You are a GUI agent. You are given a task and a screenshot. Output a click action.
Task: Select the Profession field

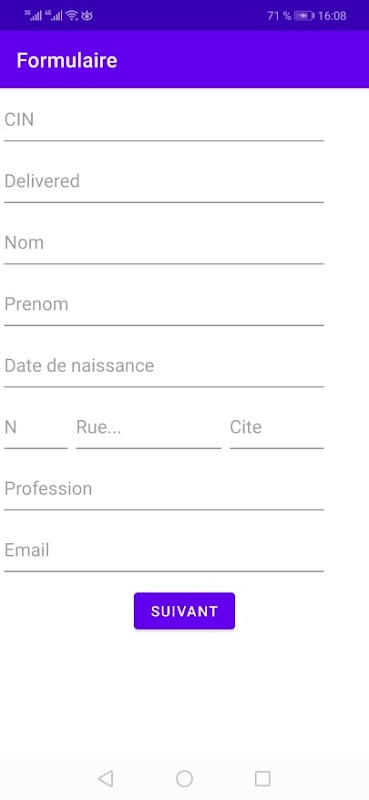(x=164, y=489)
